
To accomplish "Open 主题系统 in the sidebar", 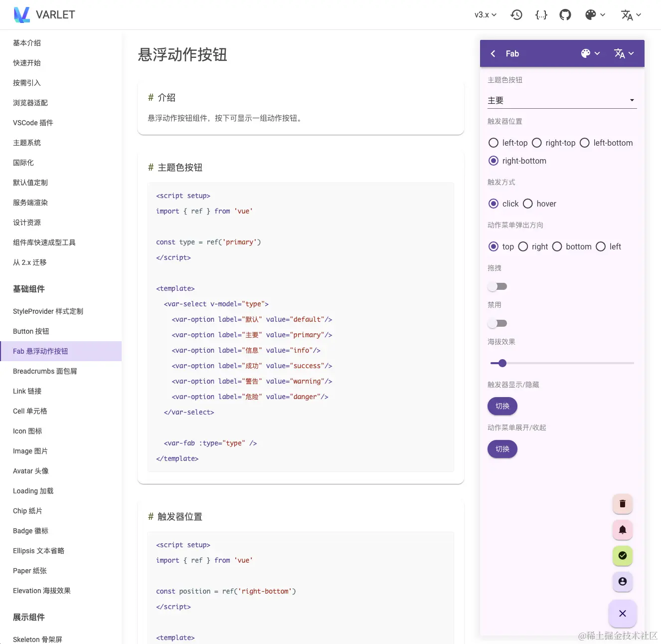I will (61, 143).
